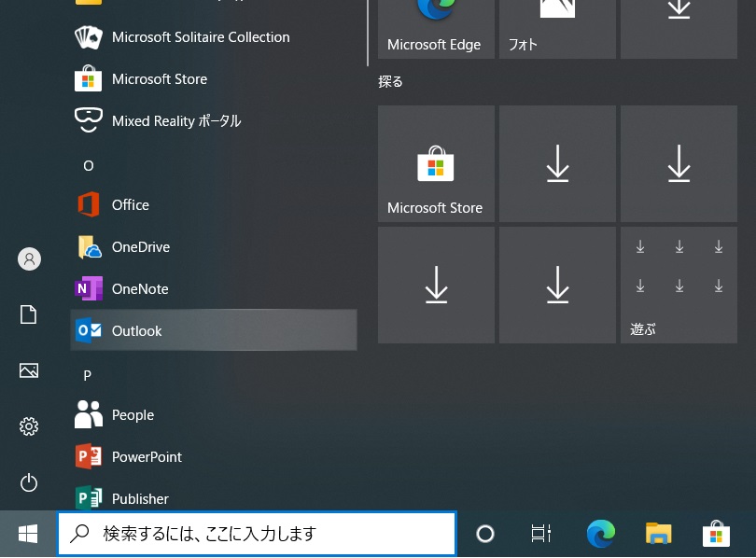Click the letter P section header
756x558 pixels.
point(88,375)
